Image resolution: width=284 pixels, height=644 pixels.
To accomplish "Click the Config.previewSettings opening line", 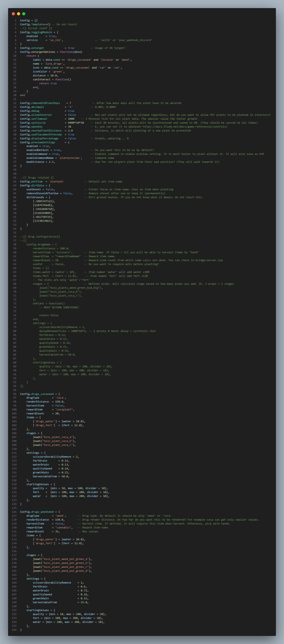I will click(38, 142).
